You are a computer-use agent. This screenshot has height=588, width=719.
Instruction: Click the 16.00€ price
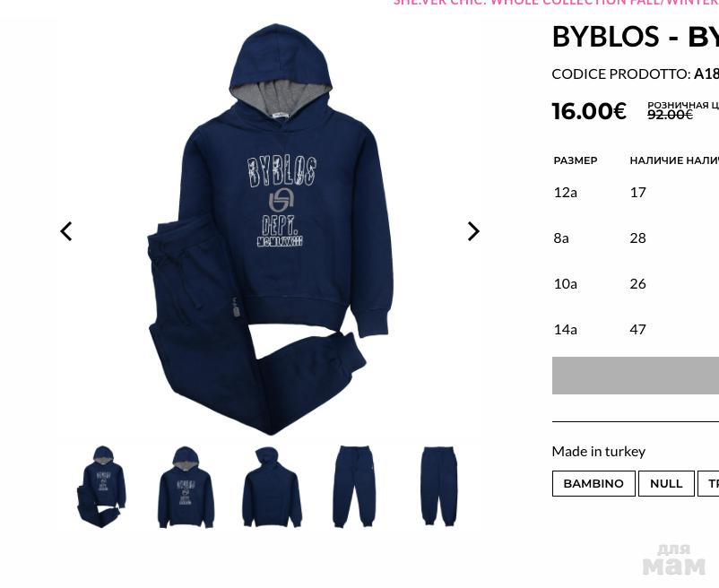point(589,111)
